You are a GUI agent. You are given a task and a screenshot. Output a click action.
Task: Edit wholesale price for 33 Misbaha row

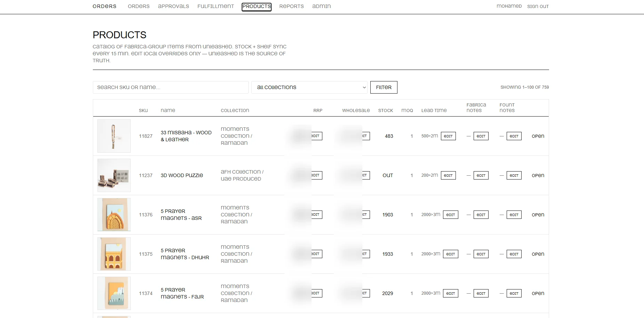365,136
